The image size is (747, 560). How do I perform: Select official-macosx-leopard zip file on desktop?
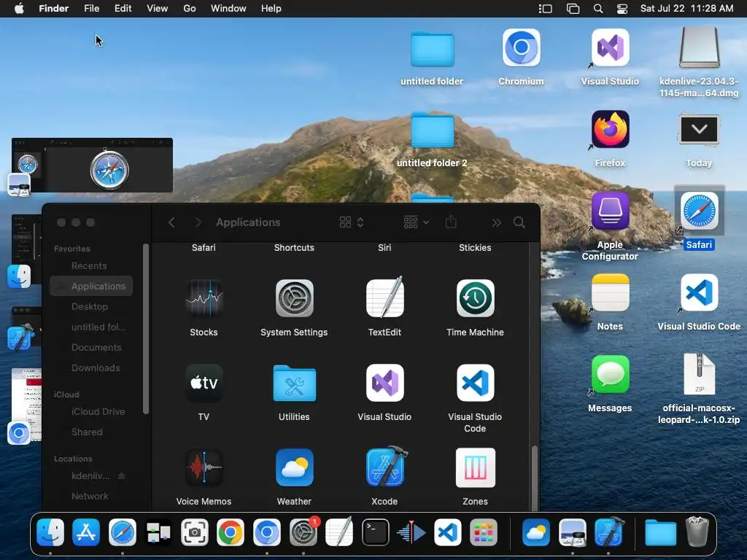(x=699, y=374)
